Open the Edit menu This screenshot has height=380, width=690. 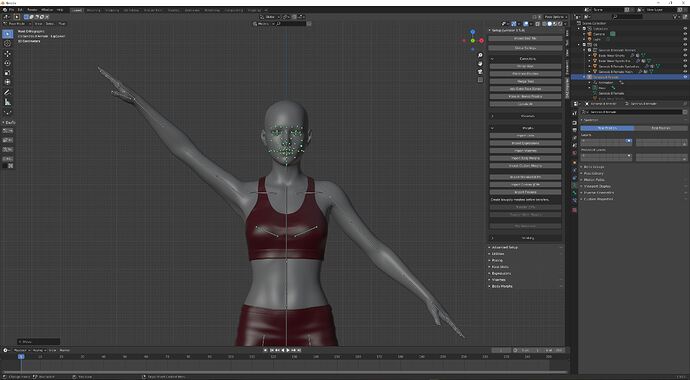click(x=20, y=10)
